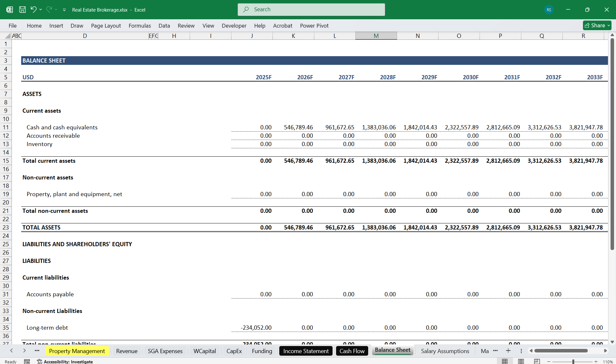Open the Cash Flow sheet tab
The image size is (616, 364).
coord(352,351)
